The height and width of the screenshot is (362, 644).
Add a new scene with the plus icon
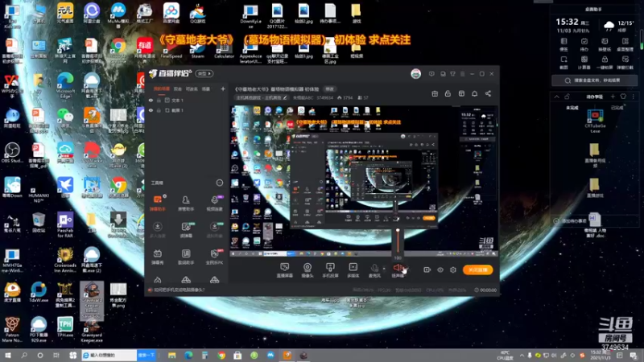223,88
